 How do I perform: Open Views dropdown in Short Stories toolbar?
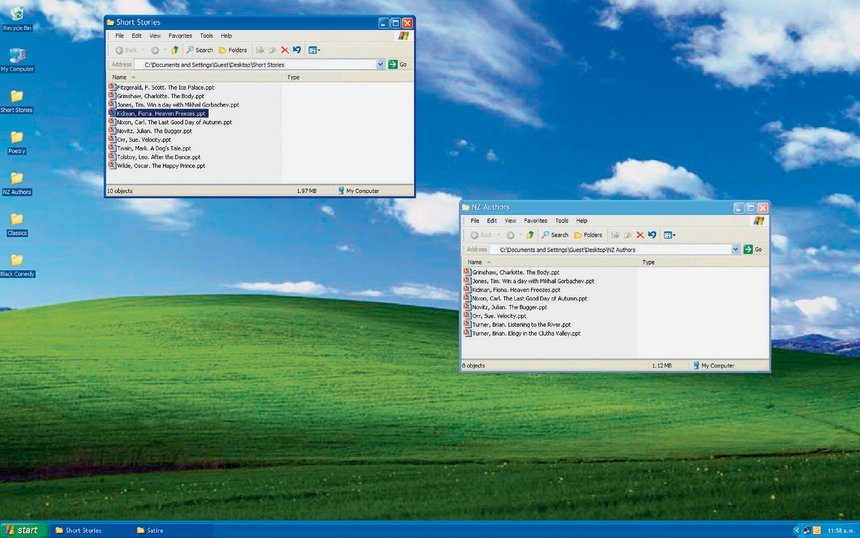(x=314, y=50)
